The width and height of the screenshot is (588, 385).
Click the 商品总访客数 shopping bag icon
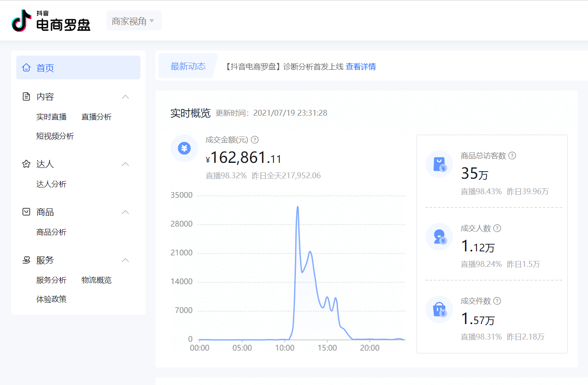(x=439, y=164)
